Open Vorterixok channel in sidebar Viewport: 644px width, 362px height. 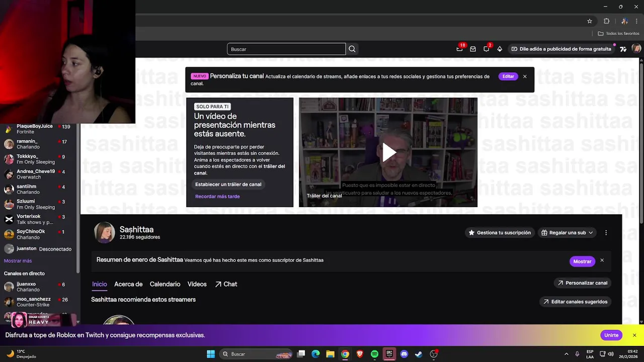[39, 220]
